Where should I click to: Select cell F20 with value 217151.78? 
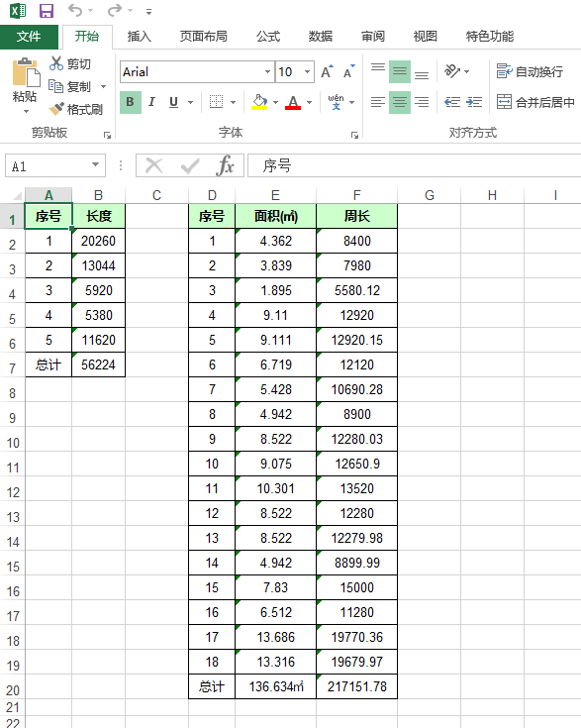(357, 686)
